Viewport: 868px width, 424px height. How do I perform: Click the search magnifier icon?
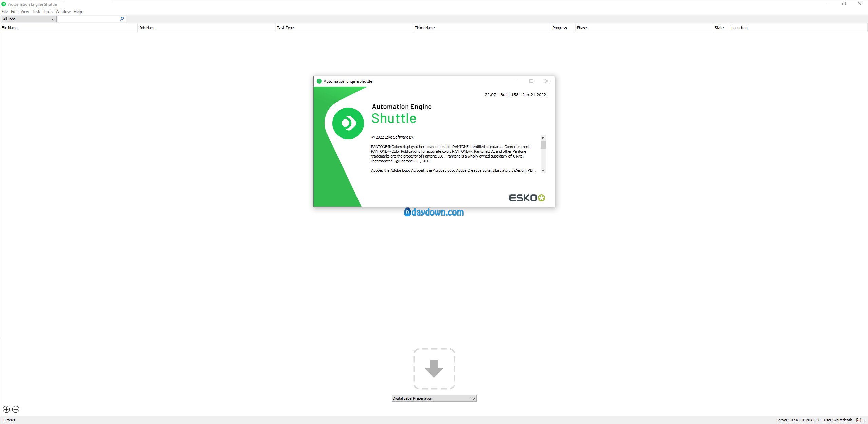click(122, 19)
